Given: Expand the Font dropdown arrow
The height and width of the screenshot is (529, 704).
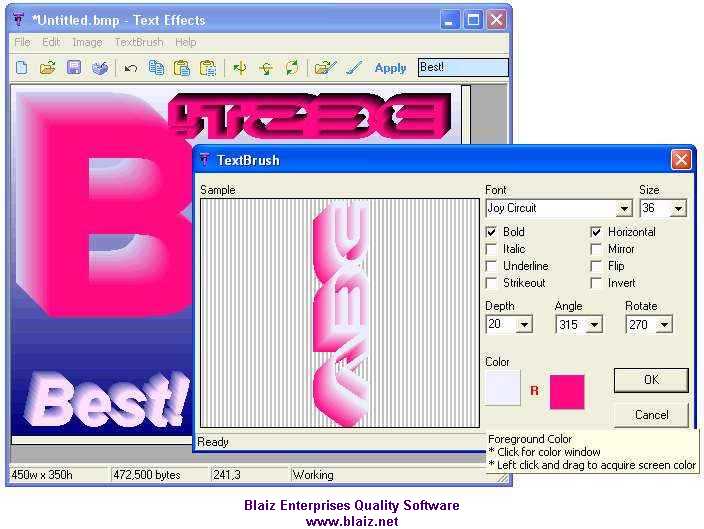Looking at the screenshot, I should [624, 208].
